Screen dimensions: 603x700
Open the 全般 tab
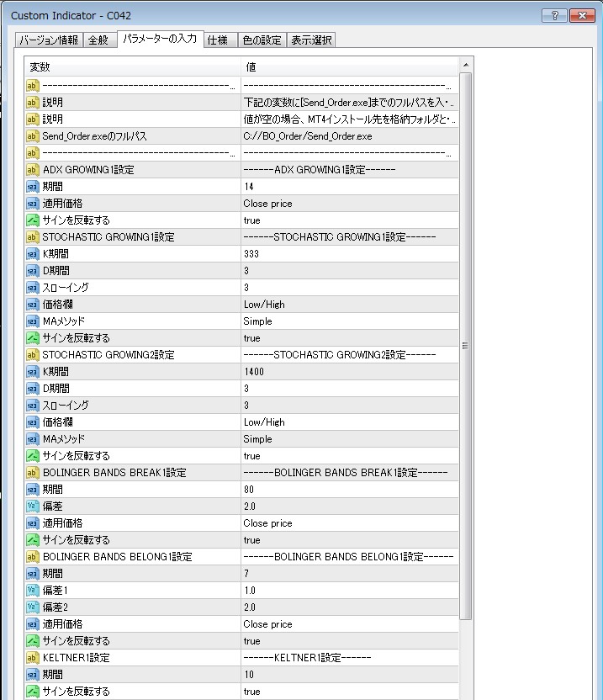point(98,40)
